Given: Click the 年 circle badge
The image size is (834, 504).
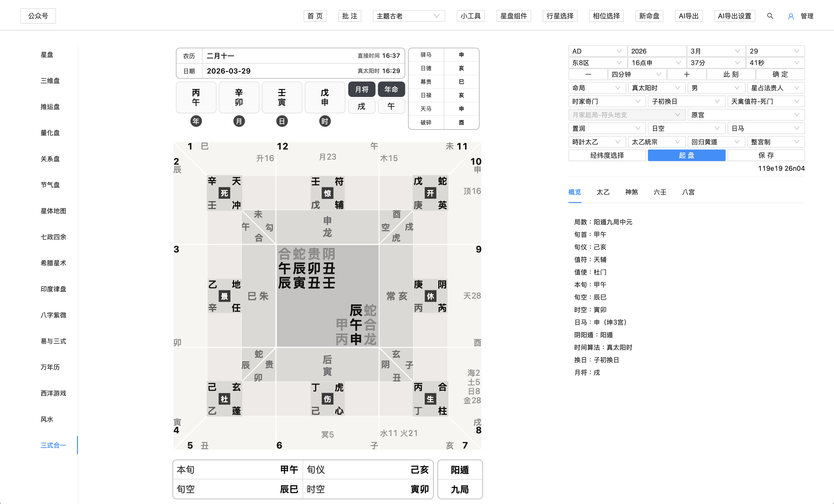Looking at the screenshot, I should coord(196,121).
